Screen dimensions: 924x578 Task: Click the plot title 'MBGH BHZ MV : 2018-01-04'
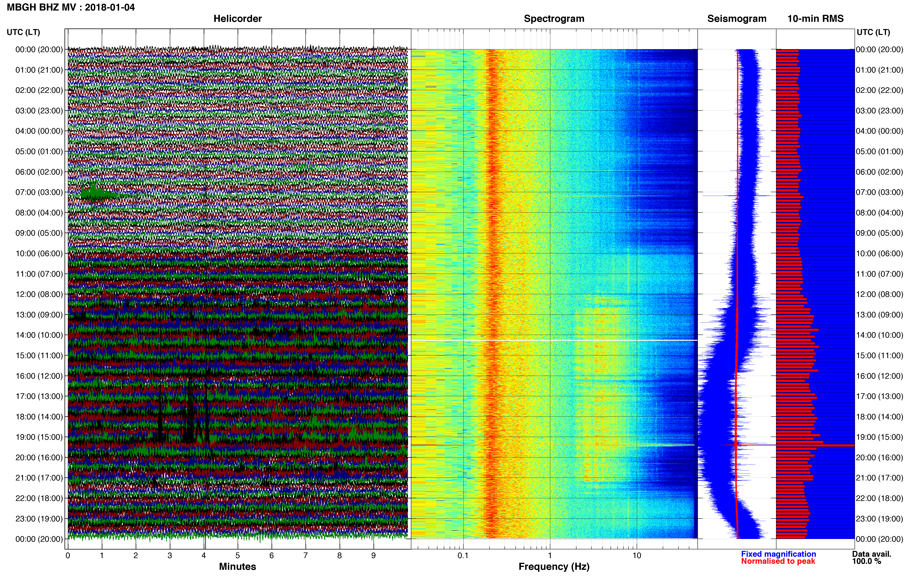click(x=71, y=7)
